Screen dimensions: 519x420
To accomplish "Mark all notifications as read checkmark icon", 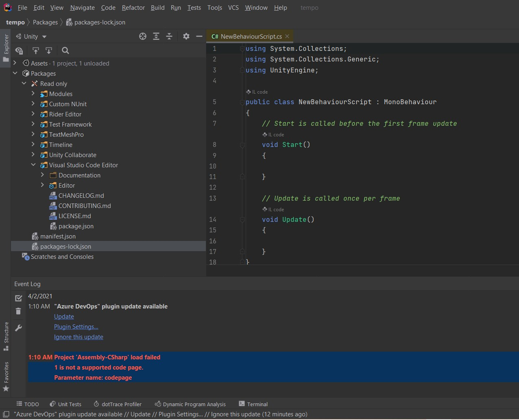I will pos(18,298).
